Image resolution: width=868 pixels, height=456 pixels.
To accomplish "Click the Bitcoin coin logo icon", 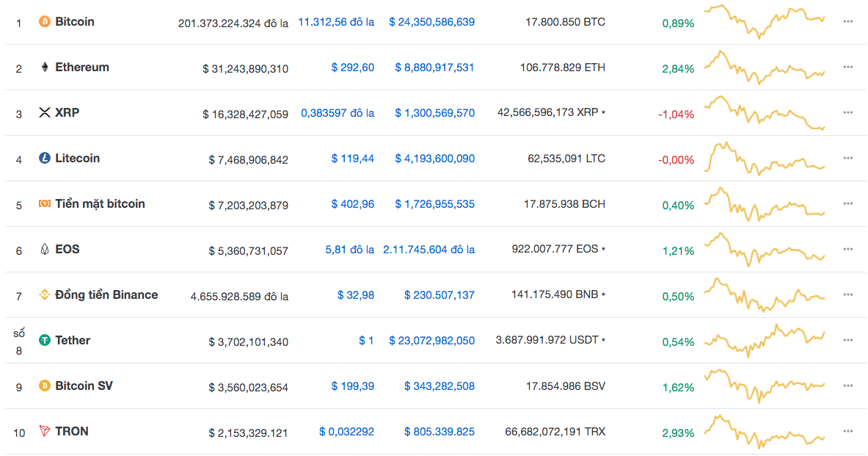I will pos(45,22).
